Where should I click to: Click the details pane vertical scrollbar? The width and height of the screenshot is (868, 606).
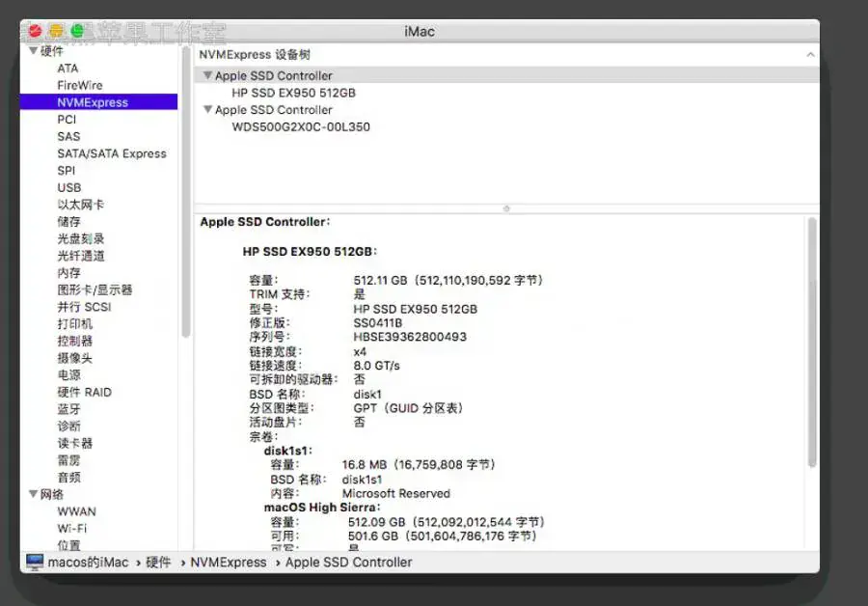(x=812, y=343)
